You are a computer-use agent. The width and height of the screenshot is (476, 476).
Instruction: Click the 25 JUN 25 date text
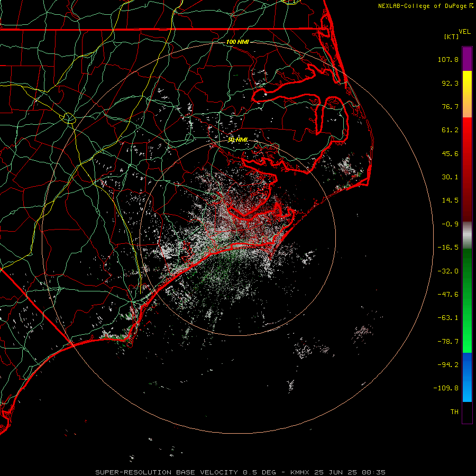[336, 472]
